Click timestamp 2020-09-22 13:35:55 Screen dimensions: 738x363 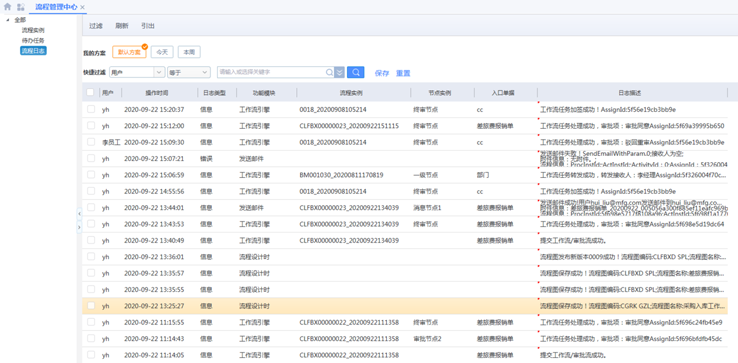coord(154,289)
